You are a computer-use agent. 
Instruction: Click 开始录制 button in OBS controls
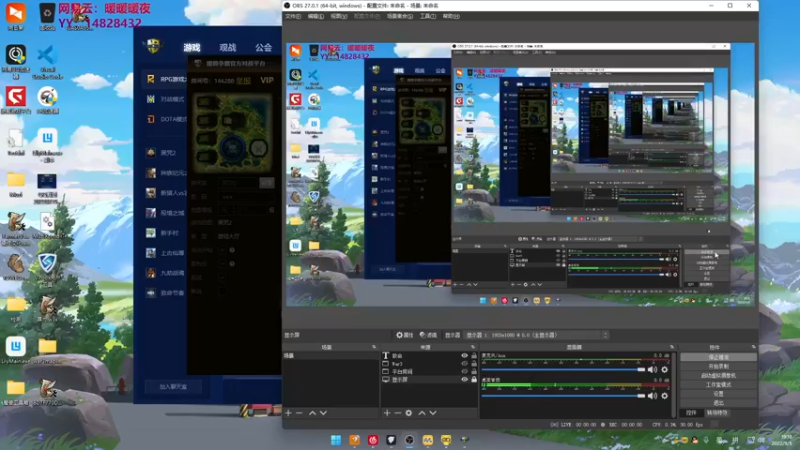point(718,366)
